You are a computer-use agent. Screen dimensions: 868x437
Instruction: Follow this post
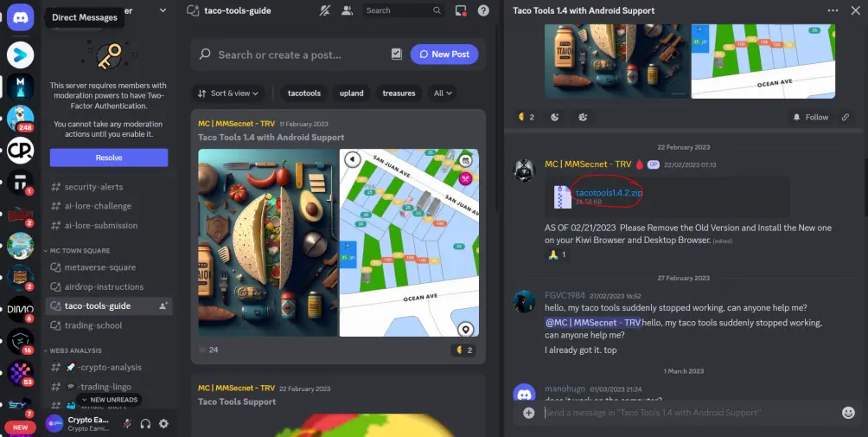810,118
